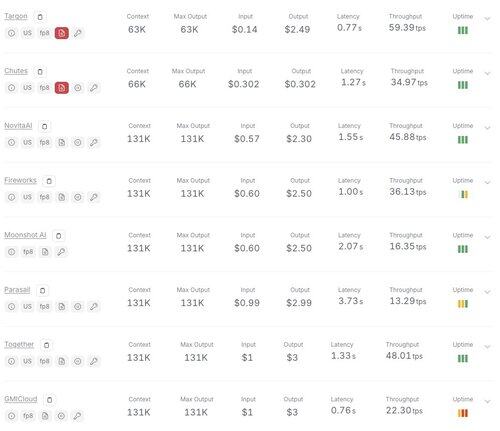Click the GMICloud uptime indicator bars

463,413
